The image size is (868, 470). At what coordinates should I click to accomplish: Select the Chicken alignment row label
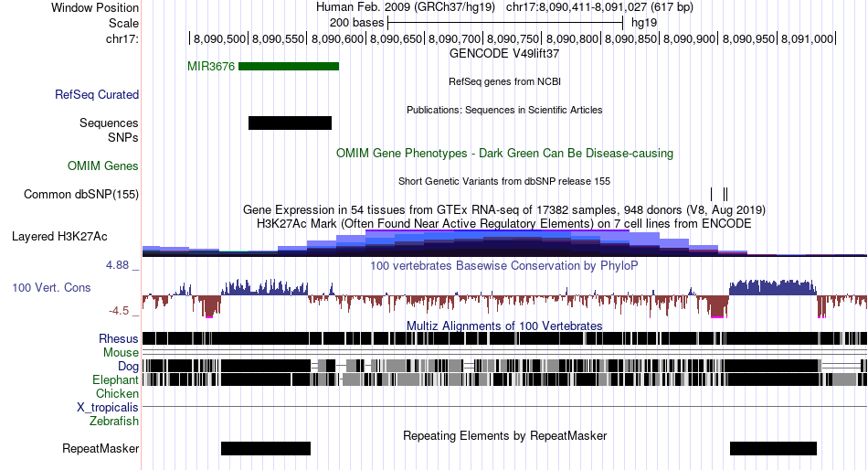[117, 393]
